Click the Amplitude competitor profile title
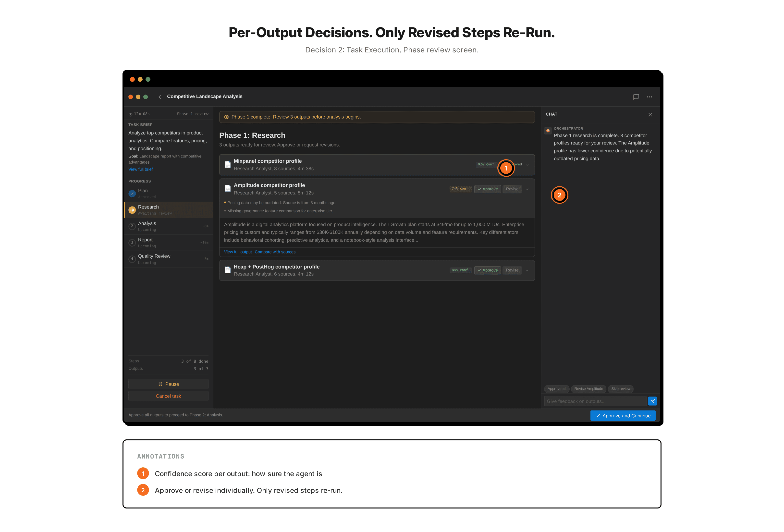The width and height of the screenshot is (784, 532). pyautogui.click(x=269, y=185)
